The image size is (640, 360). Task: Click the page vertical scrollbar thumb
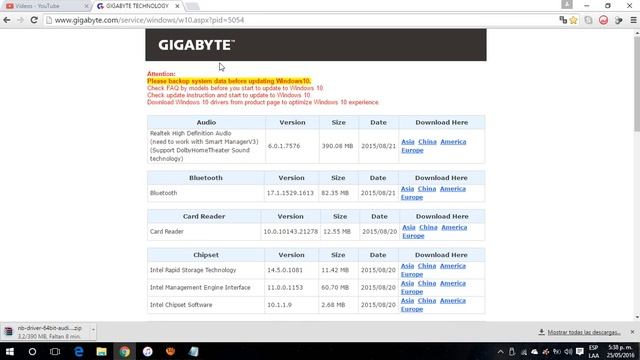tap(637, 84)
